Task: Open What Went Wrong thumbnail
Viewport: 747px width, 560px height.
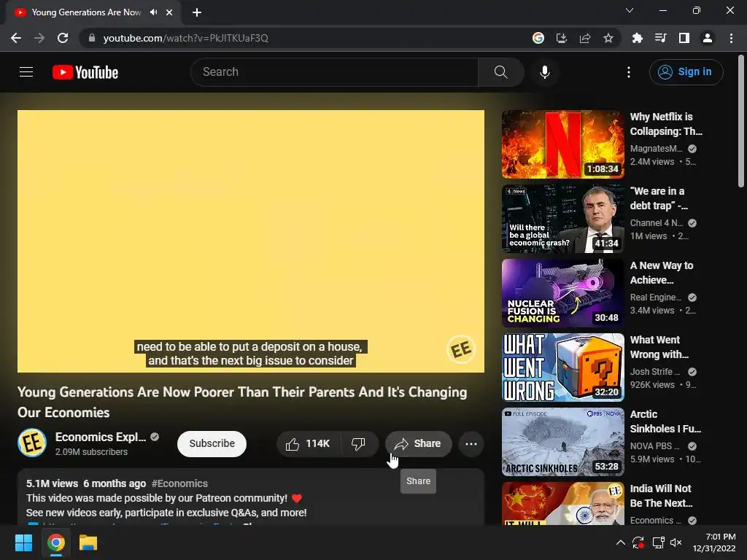Action: (562, 367)
